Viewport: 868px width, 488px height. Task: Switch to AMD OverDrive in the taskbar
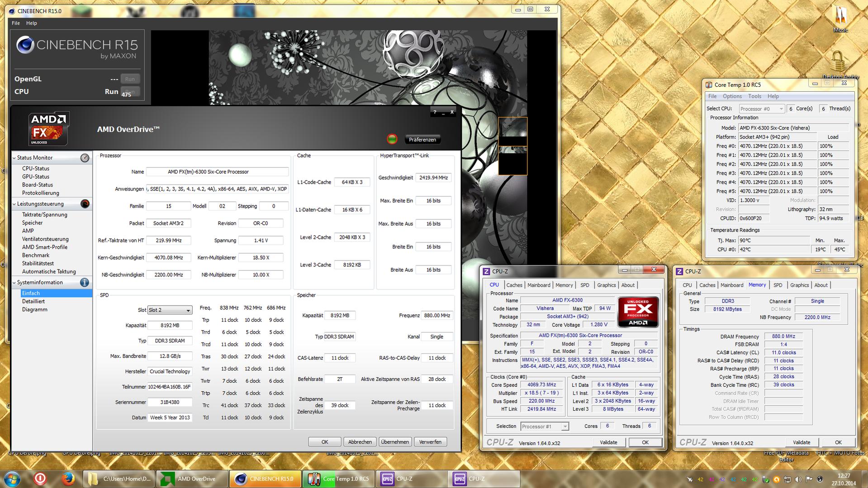click(x=192, y=479)
